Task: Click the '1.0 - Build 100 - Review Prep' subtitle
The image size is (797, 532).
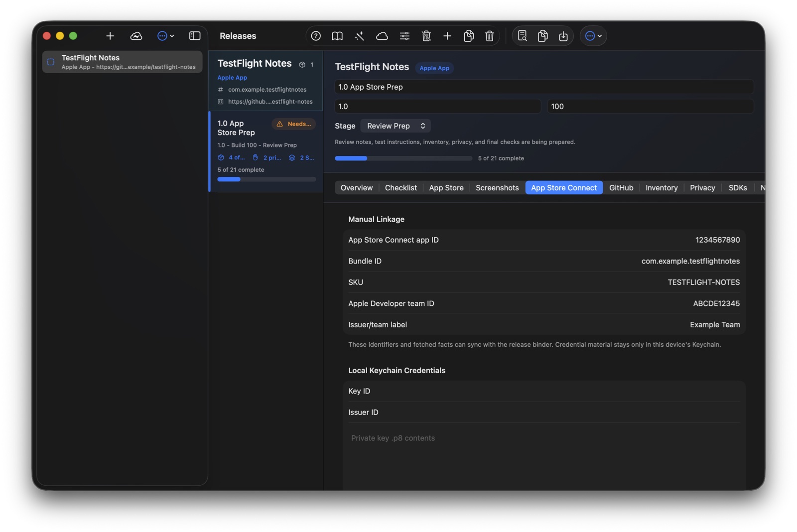Action: pyautogui.click(x=257, y=145)
